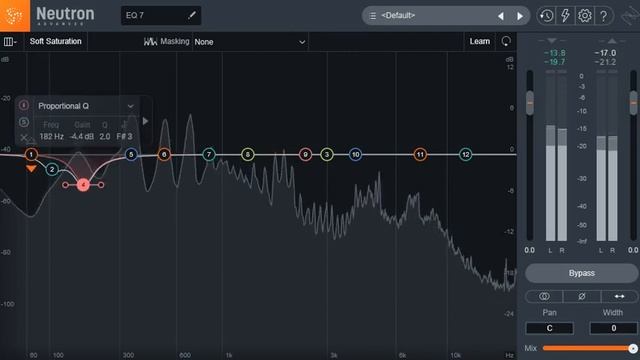
Task: Click the 2.0 Q value
Action: (105, 137)
